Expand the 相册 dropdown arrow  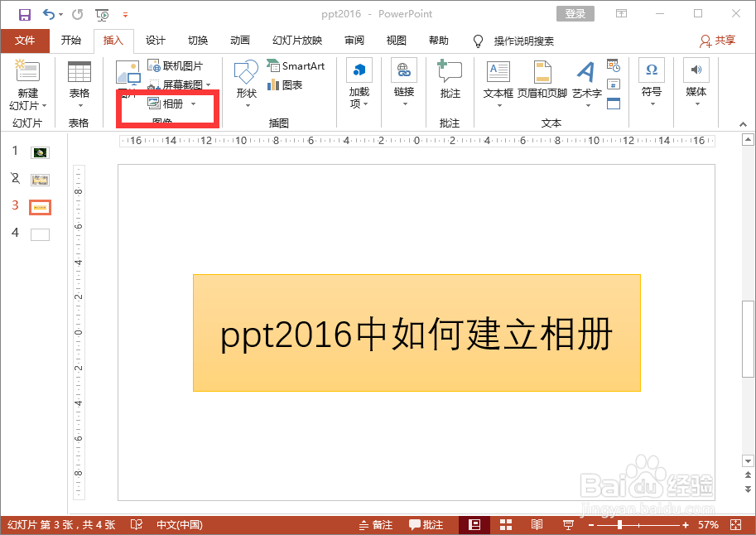[x=193, y=104]
